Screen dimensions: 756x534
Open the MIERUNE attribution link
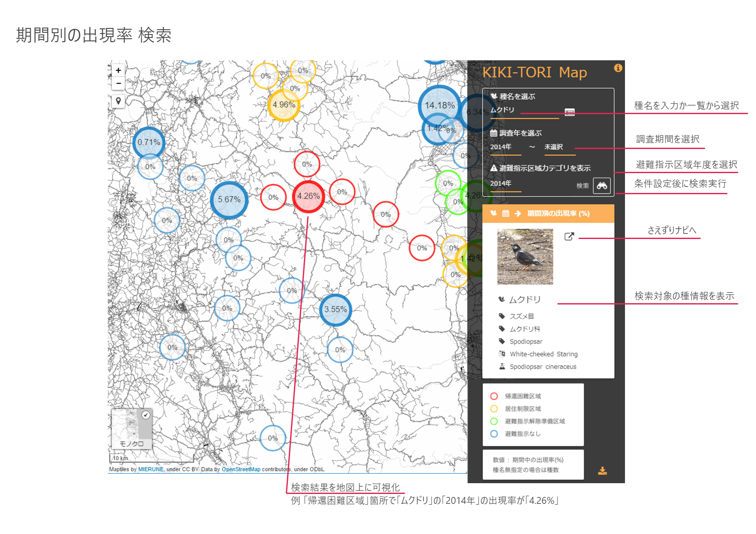151,469
